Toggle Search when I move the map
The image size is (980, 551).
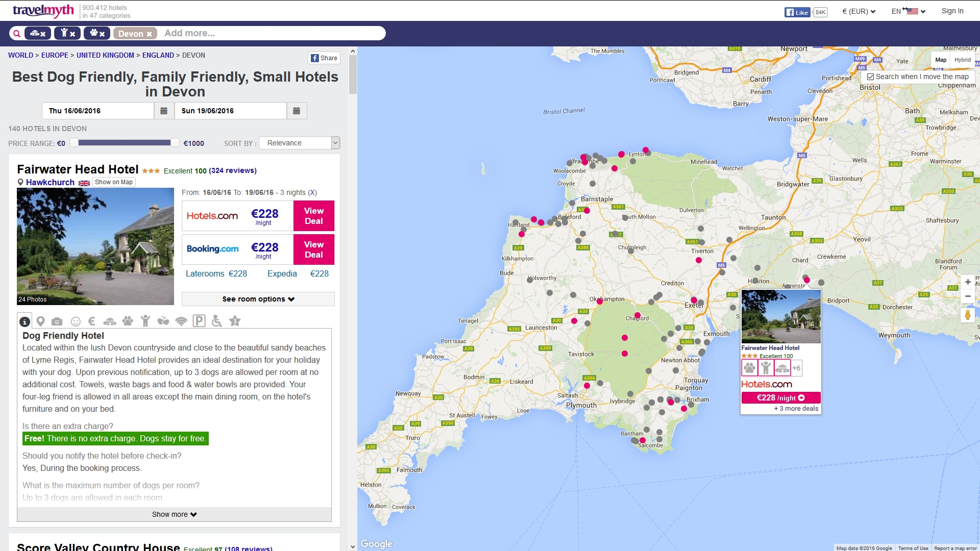[x=871, y=77]
